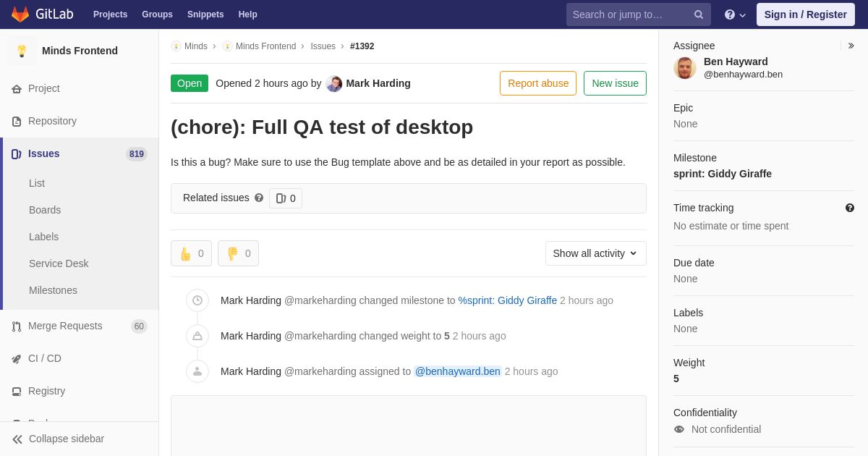Open the Help question mark menu
This screenshot has height=456, width=868.
735,14
